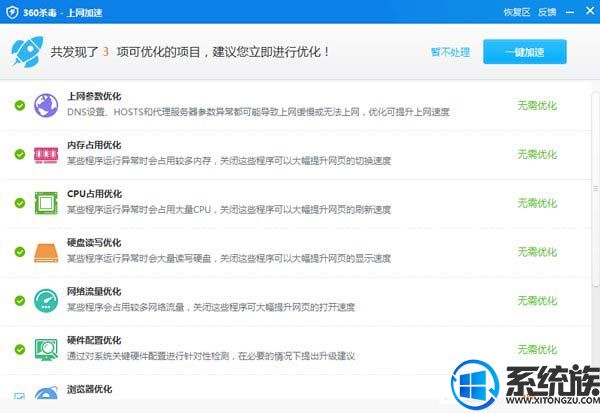Image resolution: width=600 pixels, height=413 pixels.
Task: Click 无需优化 status for 硬件配置优化
Action: click(537, 349)
